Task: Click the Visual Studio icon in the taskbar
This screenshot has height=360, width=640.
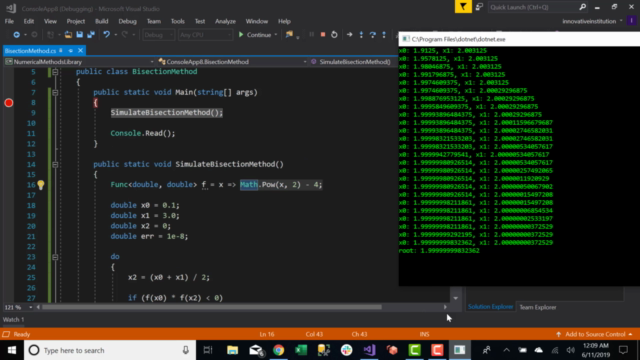Action: coord(369,350)
